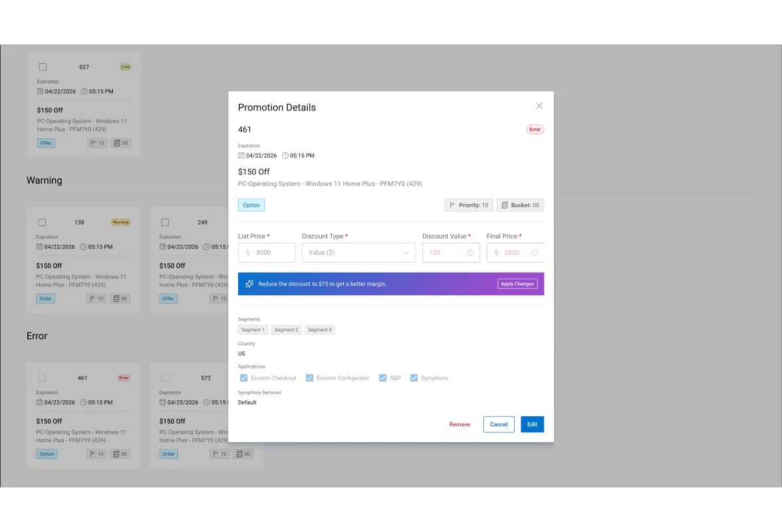Click the sparkle AI suggestion icon
The height and width of the screenshot is (532, 782).
pos(249,284)
